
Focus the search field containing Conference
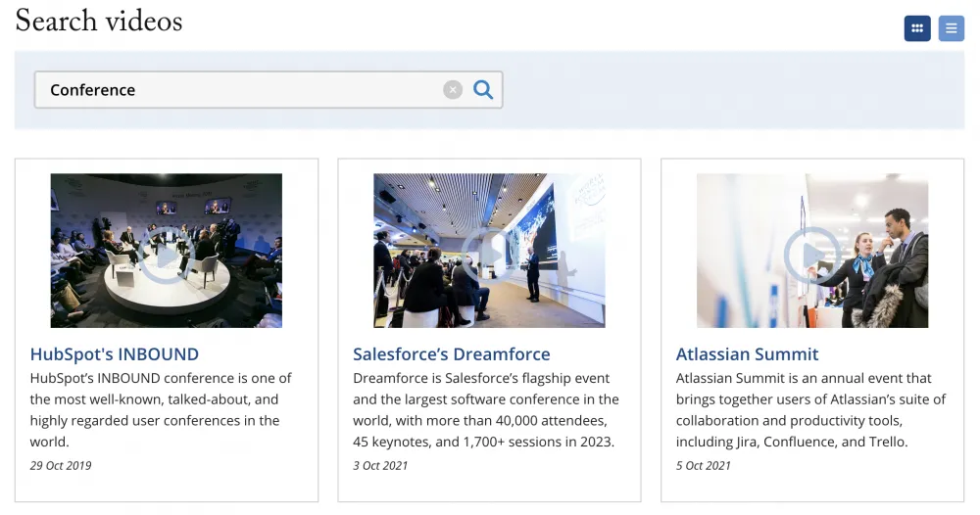(x=235, y=90)
